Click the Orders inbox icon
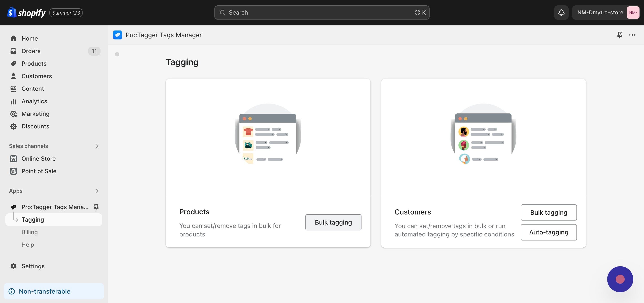Image resolution: width=644 pixels, height=303 pixels. 13,51
